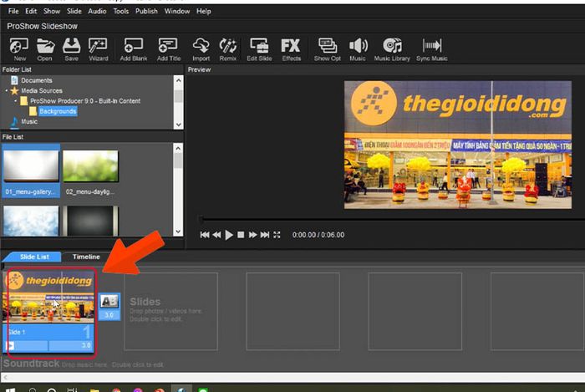Open the Wizard tool

[x=98, y=48]
